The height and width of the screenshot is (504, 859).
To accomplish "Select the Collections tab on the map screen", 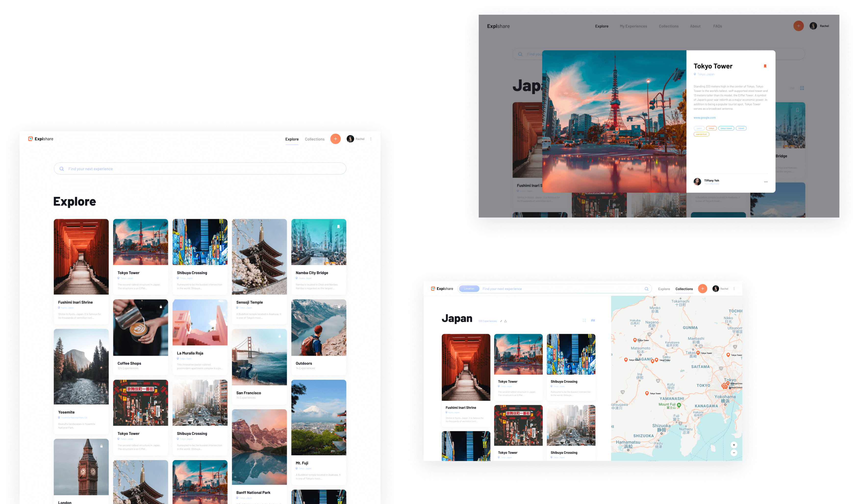I will click(x=684, y=289).
